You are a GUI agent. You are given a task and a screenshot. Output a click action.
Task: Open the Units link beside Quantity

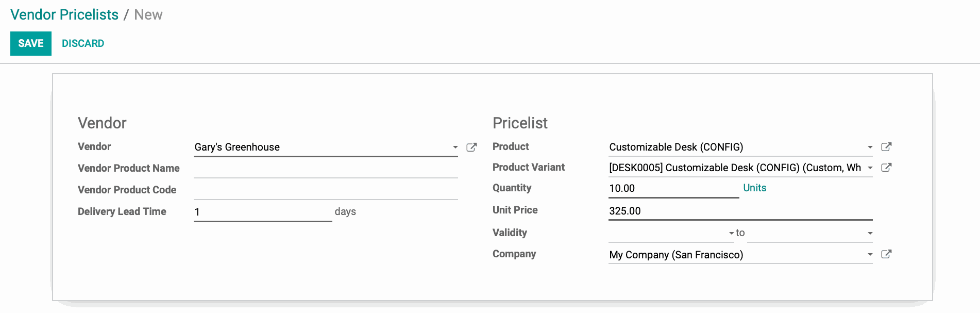tap(754, 188)
